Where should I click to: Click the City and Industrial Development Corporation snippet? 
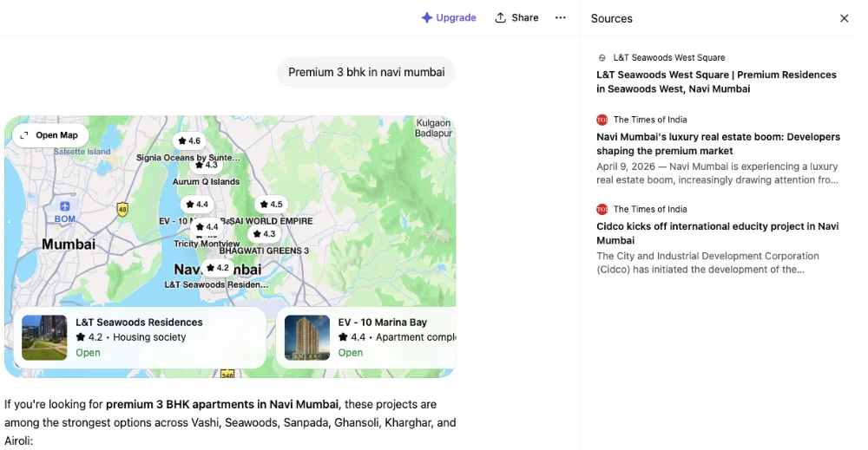pos(707,263)
